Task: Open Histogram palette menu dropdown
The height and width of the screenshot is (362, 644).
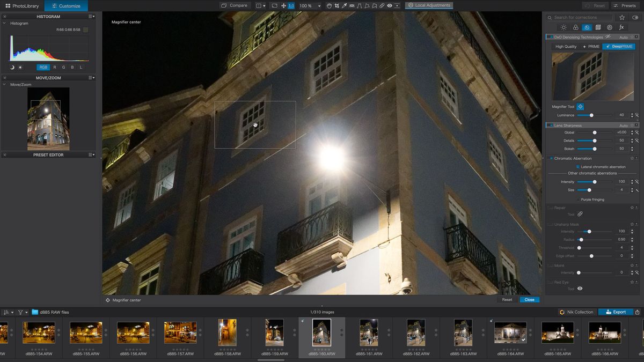Action: [92, 17]
